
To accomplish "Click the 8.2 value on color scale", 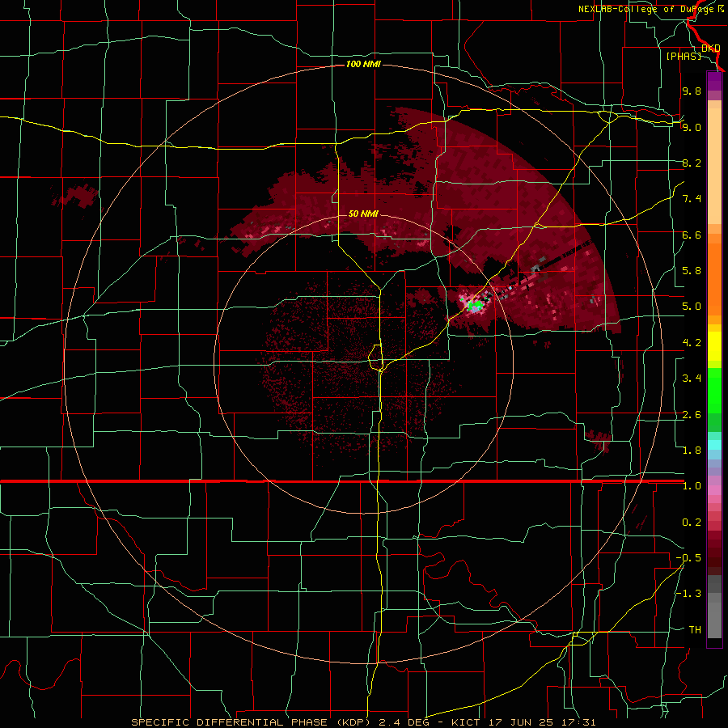I will click(x=692, y=163).
